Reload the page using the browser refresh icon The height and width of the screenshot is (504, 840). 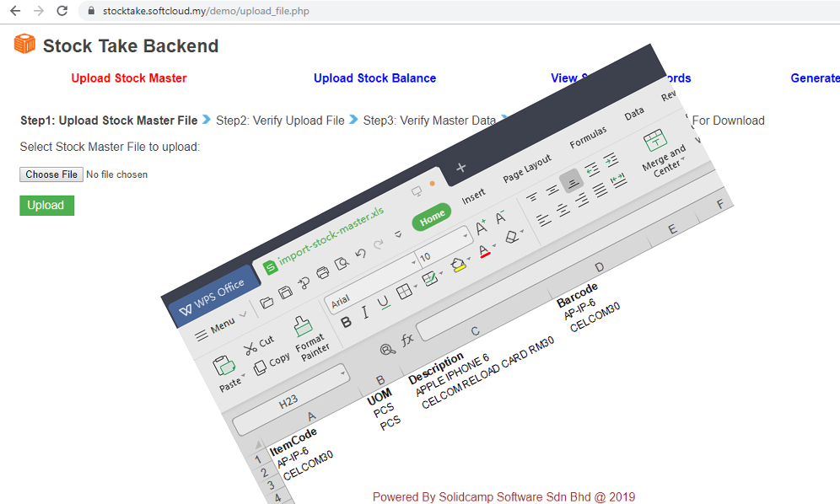click(x=62, y=11)
